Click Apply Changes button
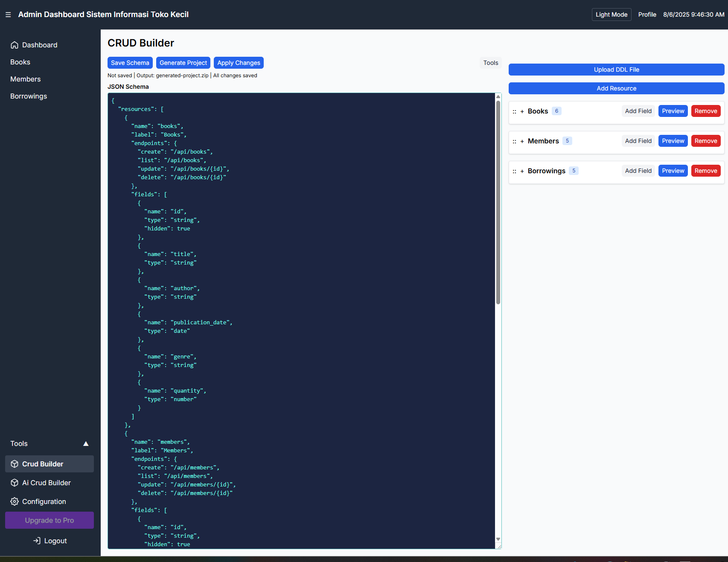Viewport: 728px width, 562px height. point(239,63)
